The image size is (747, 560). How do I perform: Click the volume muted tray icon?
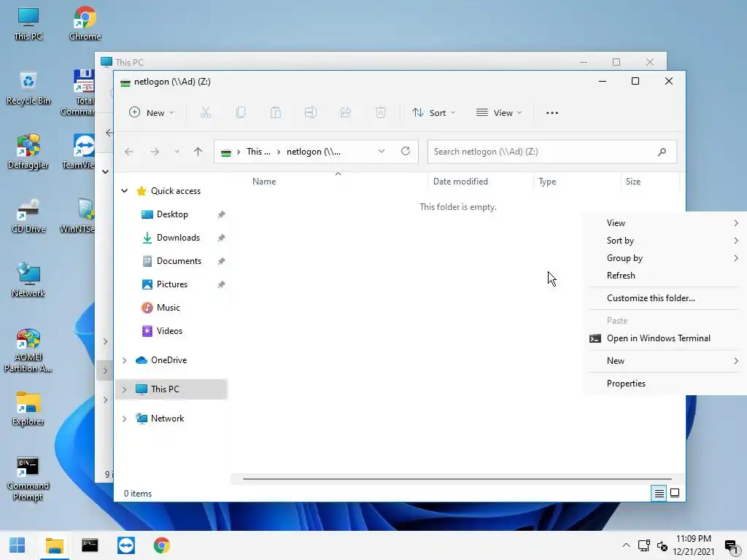662,545
